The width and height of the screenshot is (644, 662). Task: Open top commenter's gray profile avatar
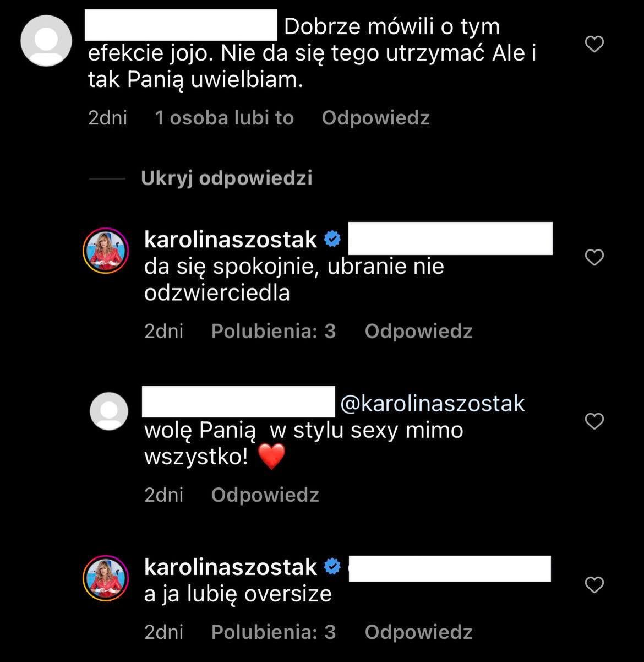(x=46, y=41)
